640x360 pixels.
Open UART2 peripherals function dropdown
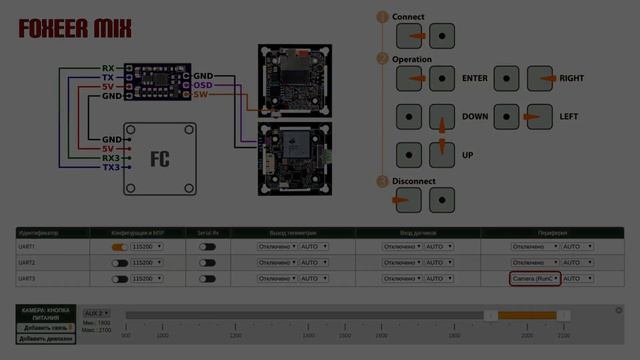point(535,262)
